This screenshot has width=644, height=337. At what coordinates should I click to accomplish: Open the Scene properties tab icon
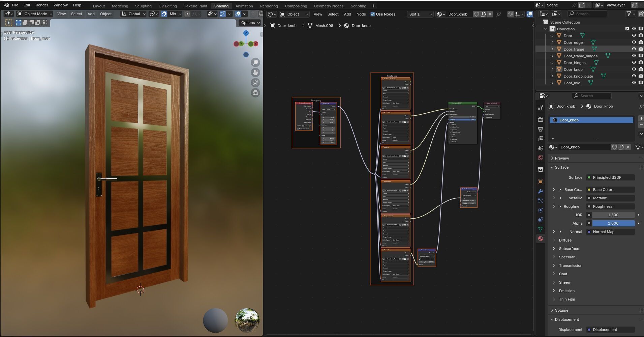tap(541, 148)
